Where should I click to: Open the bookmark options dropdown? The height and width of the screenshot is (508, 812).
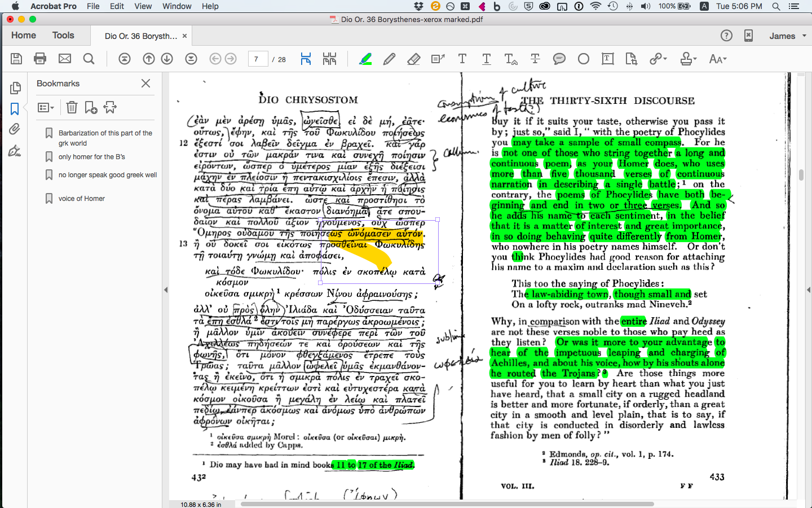[46, 107]
